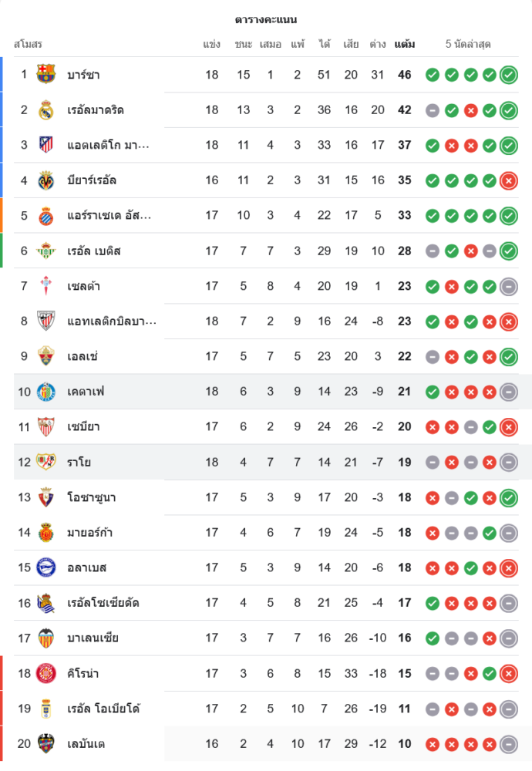
Task: Click the Real Madrid crest icon
Action: pyautogui.click(x=46, y=110)
